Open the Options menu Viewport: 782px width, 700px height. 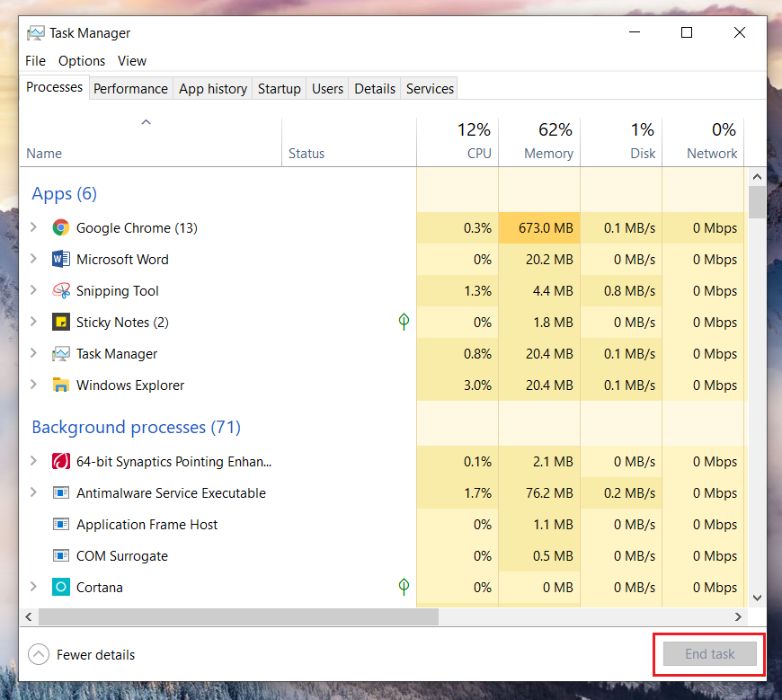click(x=82, y=61)
